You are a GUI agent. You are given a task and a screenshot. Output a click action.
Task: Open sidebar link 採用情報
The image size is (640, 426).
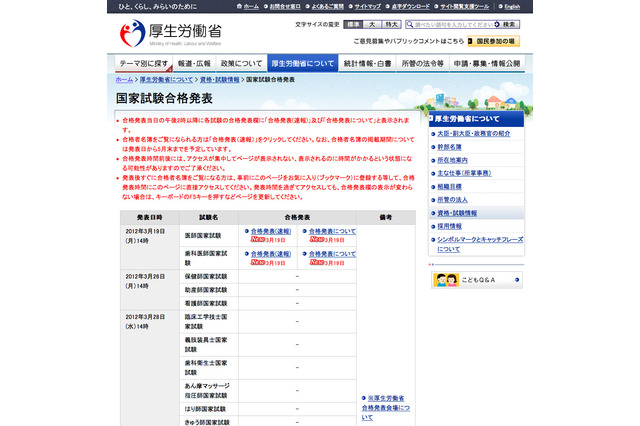coord(449,226)
